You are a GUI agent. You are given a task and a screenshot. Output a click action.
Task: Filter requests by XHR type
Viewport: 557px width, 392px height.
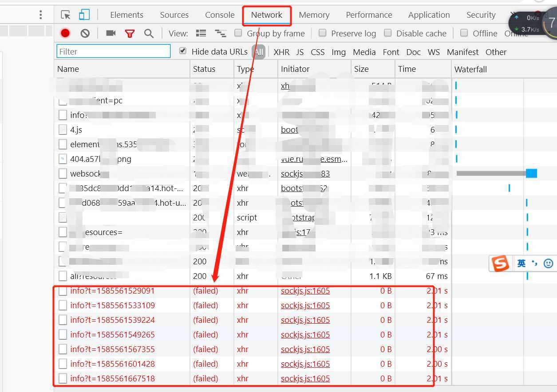281,52
